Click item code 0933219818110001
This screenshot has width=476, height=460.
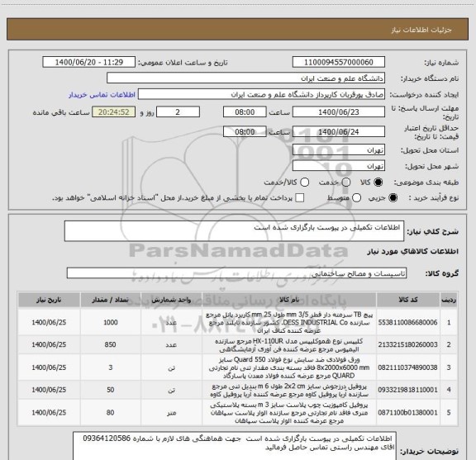pyautogui.click(x=407, y=390)
